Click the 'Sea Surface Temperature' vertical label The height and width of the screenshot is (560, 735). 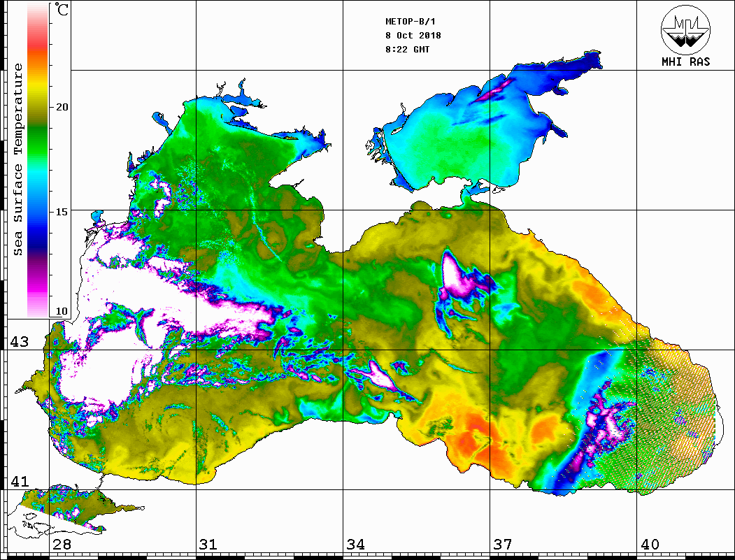tap(17, 160)
